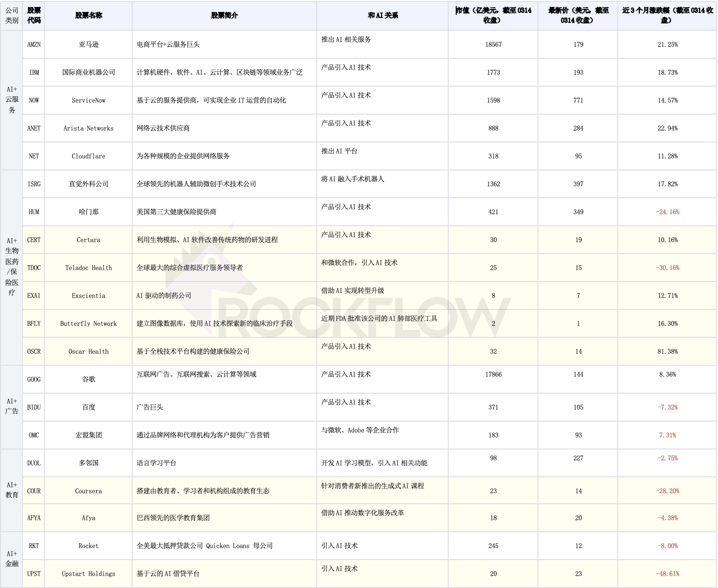This screenshot has height=588, width=718.
Task: Select the 哈门那 name cell
Action: tap(88, 212)
